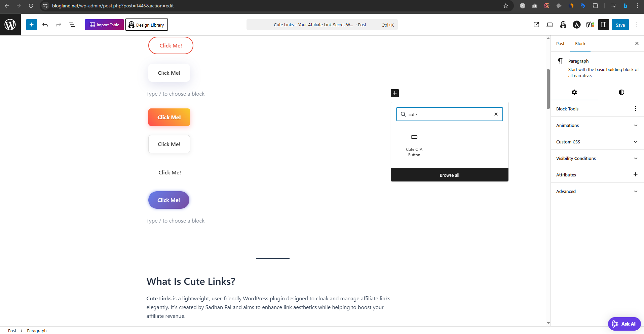
Task: Open the Styles half-circle tab in sidebar
Action: click(621, 92)
